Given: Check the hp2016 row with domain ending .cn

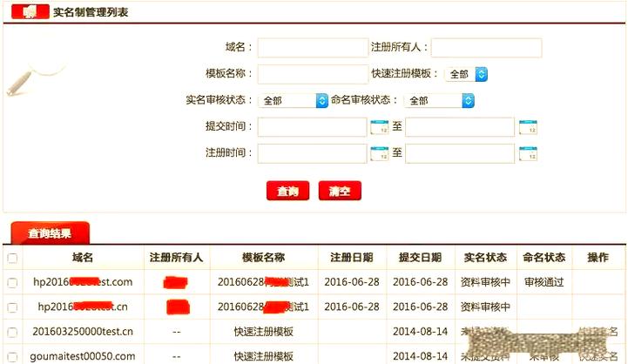Looking at the screenshot, I should tap(12, 307).
